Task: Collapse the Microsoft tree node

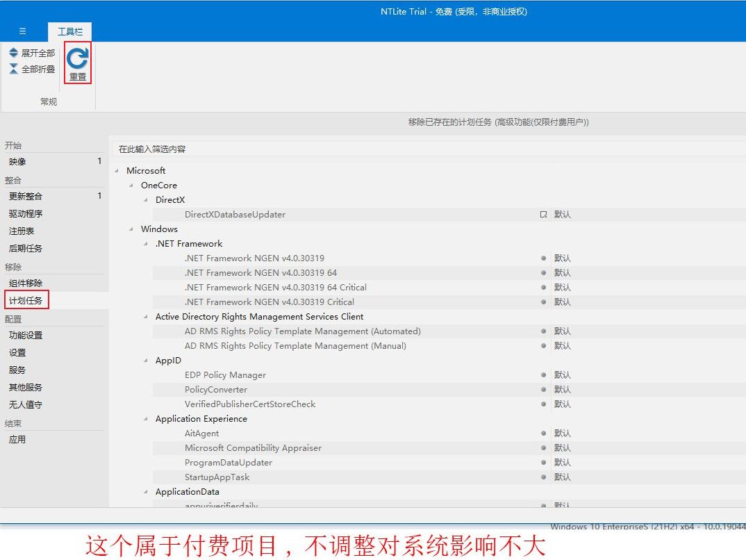Action: pos(117,171)
